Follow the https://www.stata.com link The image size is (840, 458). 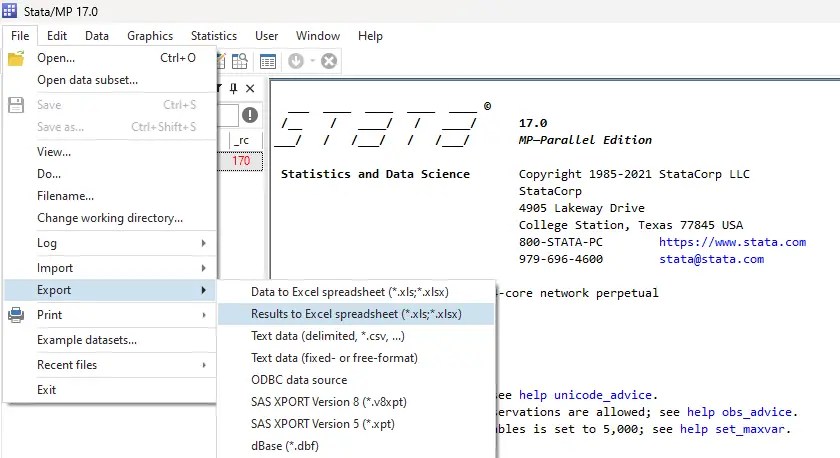click(732, 242)
